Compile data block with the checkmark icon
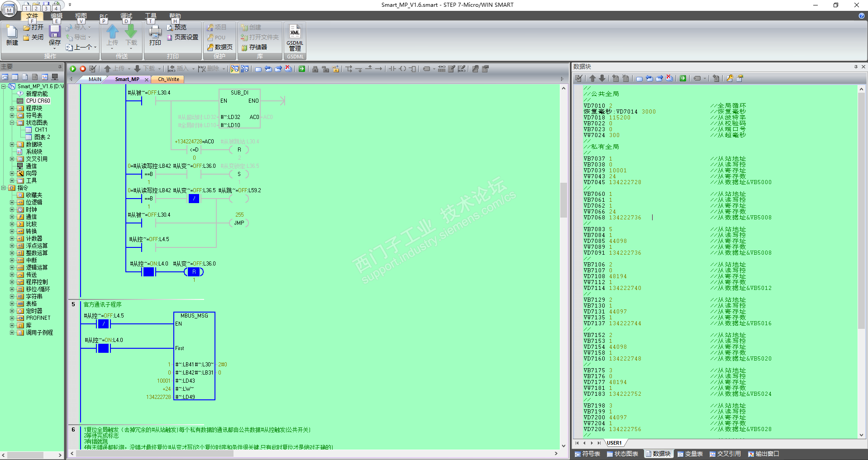 pos(579,78)
